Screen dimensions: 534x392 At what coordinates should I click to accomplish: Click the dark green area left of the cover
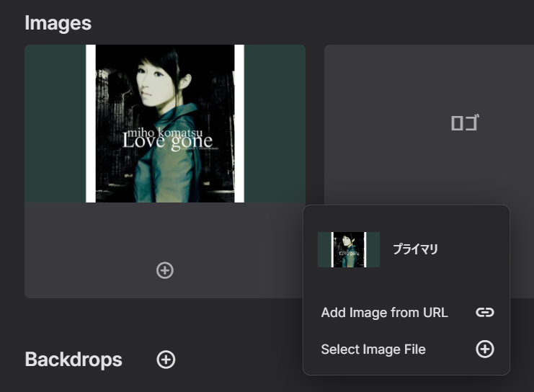click(x=55, y=122)
